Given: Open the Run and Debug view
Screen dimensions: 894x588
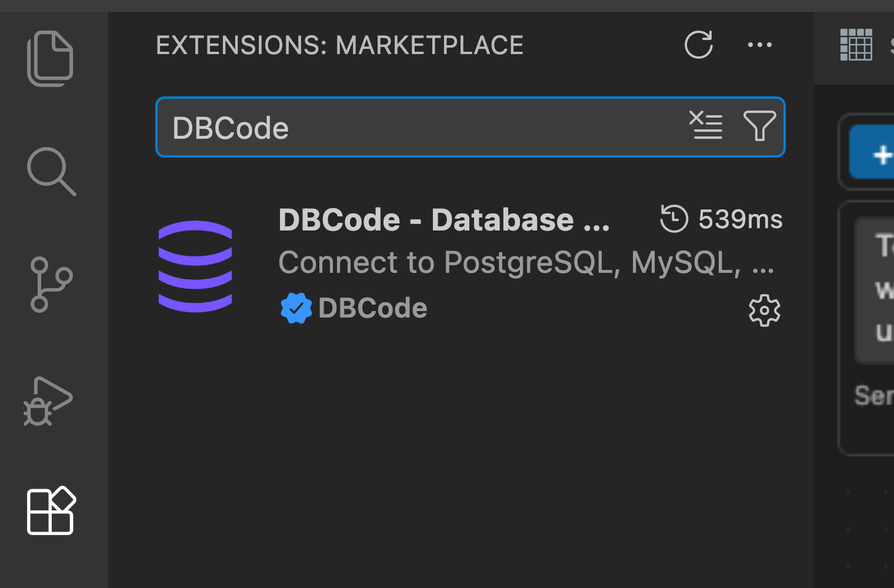Looking at the screenshot, I should tap(50, 400).
